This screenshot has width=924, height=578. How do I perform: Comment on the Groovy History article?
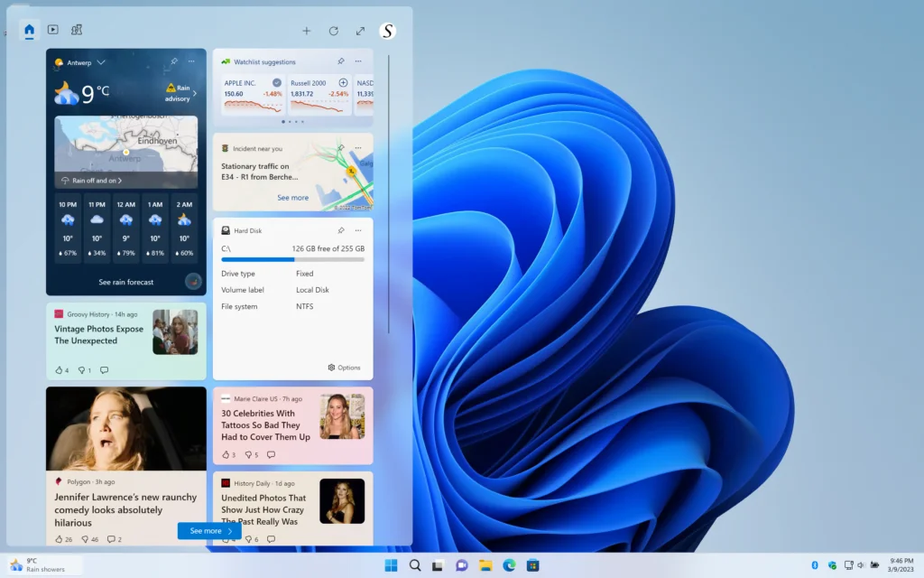coord(105,370)
